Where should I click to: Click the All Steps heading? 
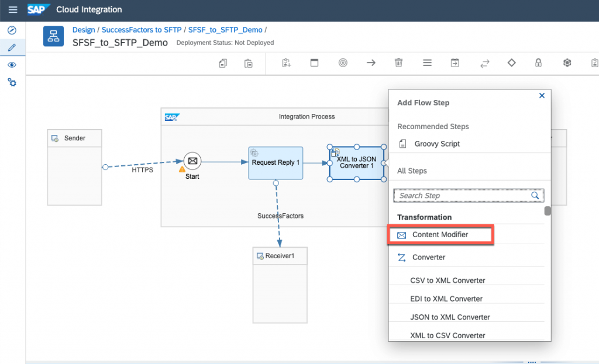412,171
